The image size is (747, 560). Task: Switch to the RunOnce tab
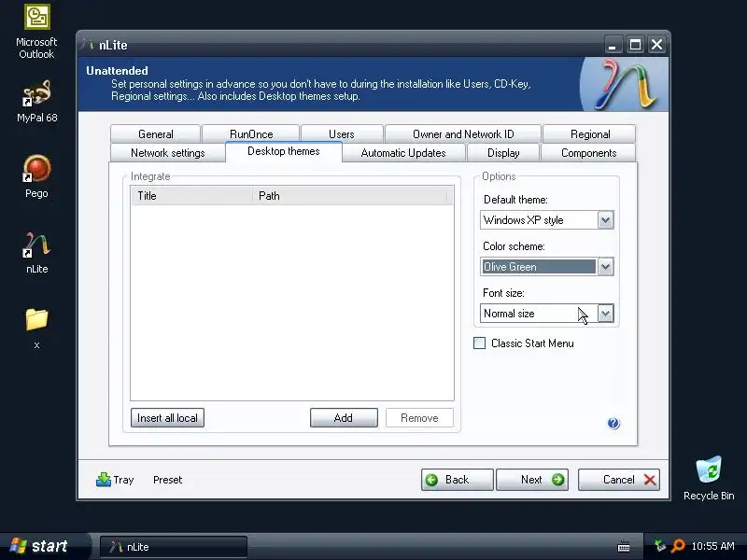251,133
